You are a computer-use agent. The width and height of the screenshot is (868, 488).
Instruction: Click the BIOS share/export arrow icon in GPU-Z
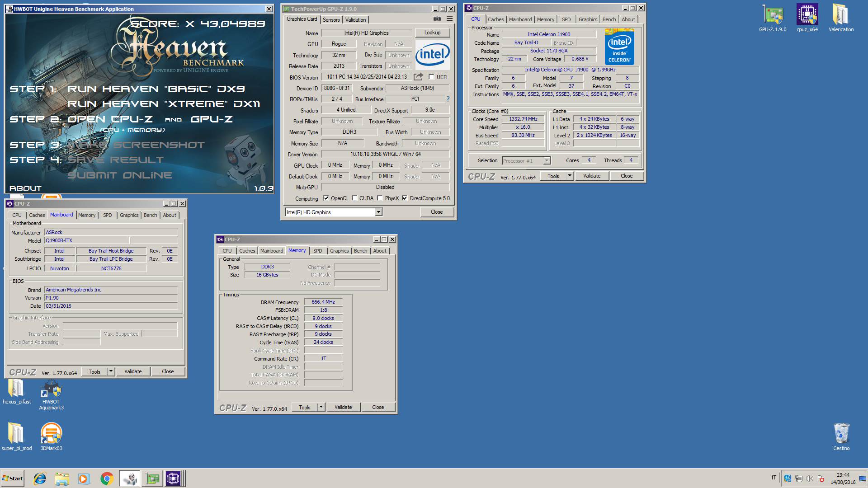418,77
